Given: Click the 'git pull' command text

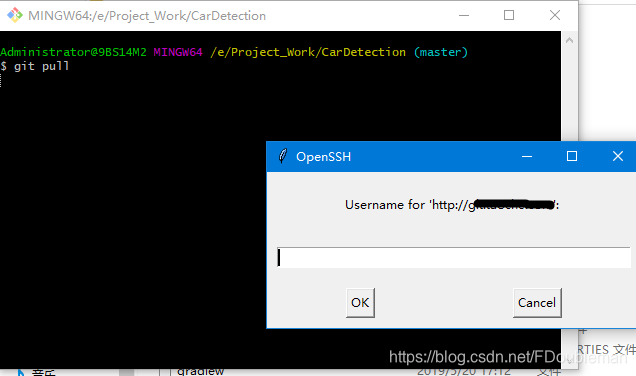Looking at the screenshot, I should 41,66.
